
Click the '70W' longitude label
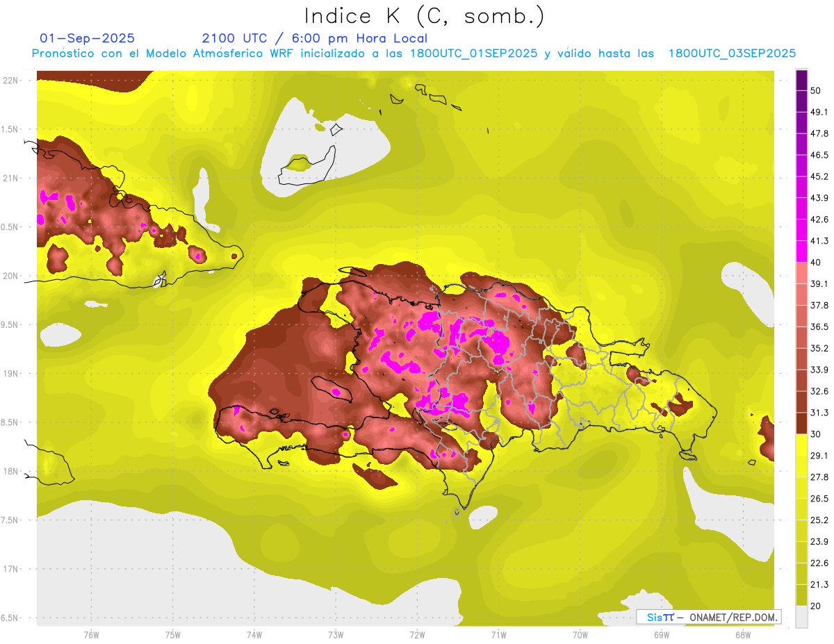[x=580, y=635]
